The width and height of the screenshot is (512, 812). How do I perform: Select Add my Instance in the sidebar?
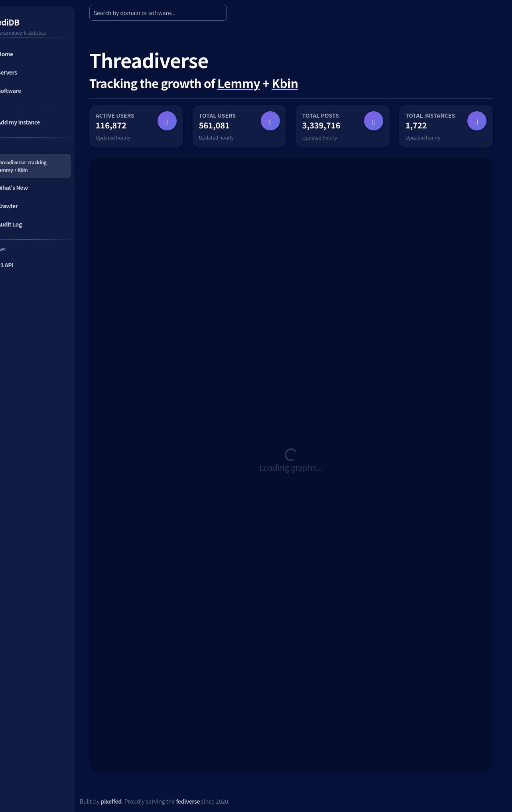(20, 122)
